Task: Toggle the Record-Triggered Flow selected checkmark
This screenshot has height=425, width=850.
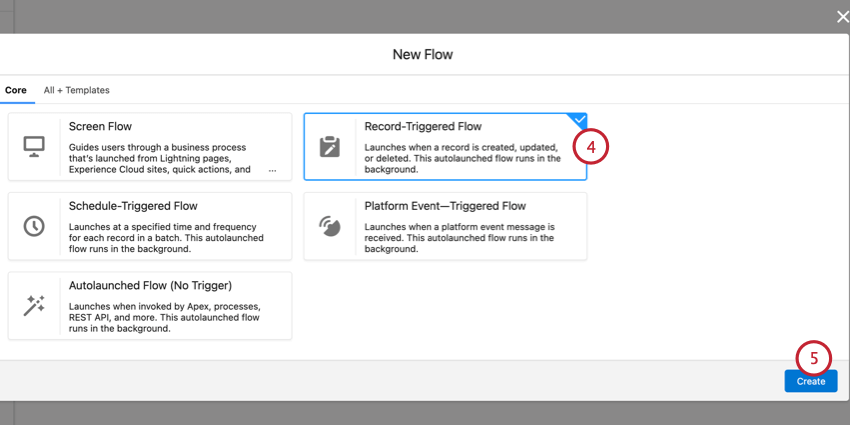Action: [579, 119]
